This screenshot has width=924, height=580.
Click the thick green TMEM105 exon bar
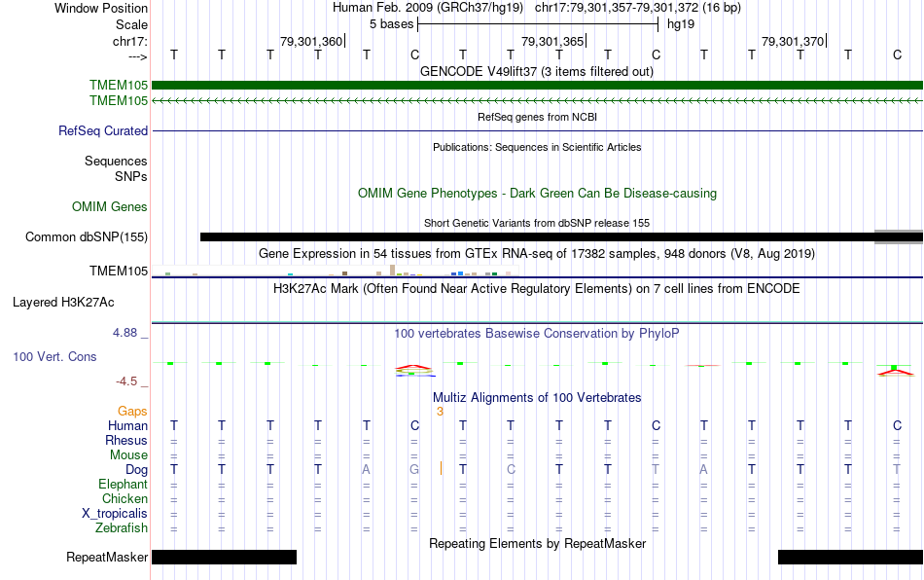tap(537, 86)
